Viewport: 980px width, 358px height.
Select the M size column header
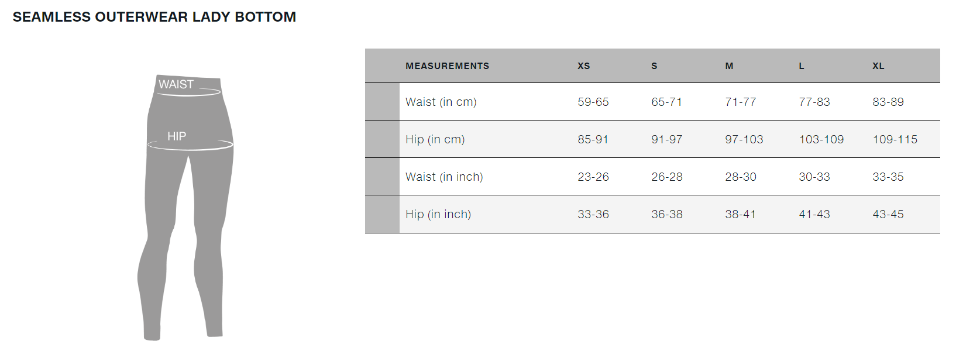click(729, 66)
